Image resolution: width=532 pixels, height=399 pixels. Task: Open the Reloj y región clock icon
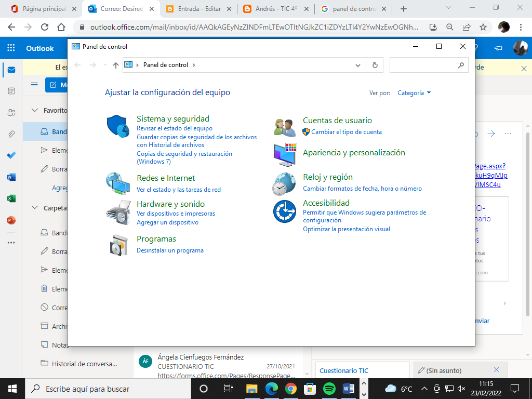click(x=284, y=184)
